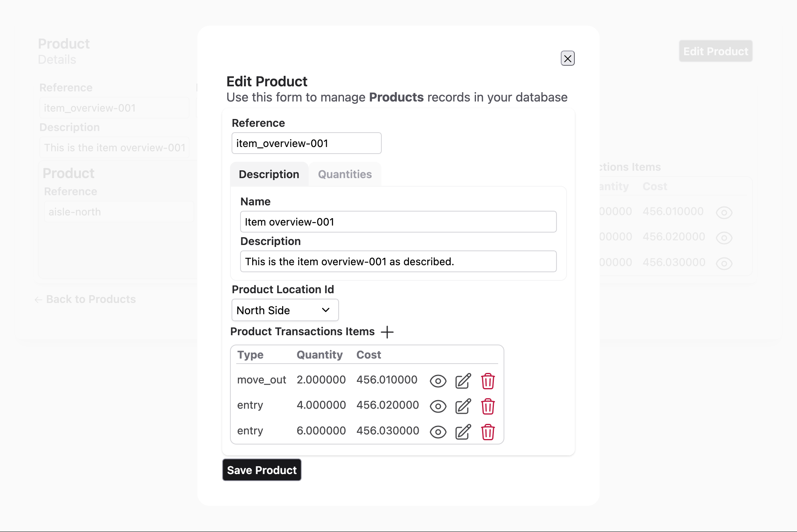Open the view details for the move_out transaction
797x532 pixels.
[437, 381]
